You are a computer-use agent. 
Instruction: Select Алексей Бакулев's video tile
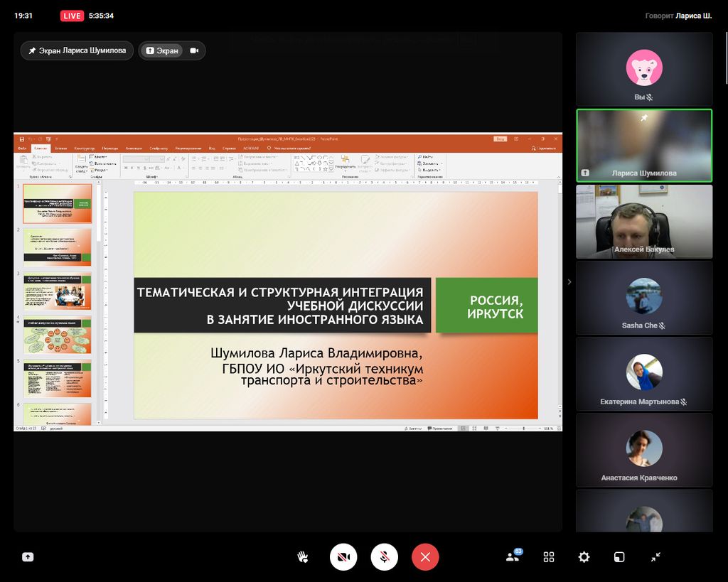tap(643, 221)
